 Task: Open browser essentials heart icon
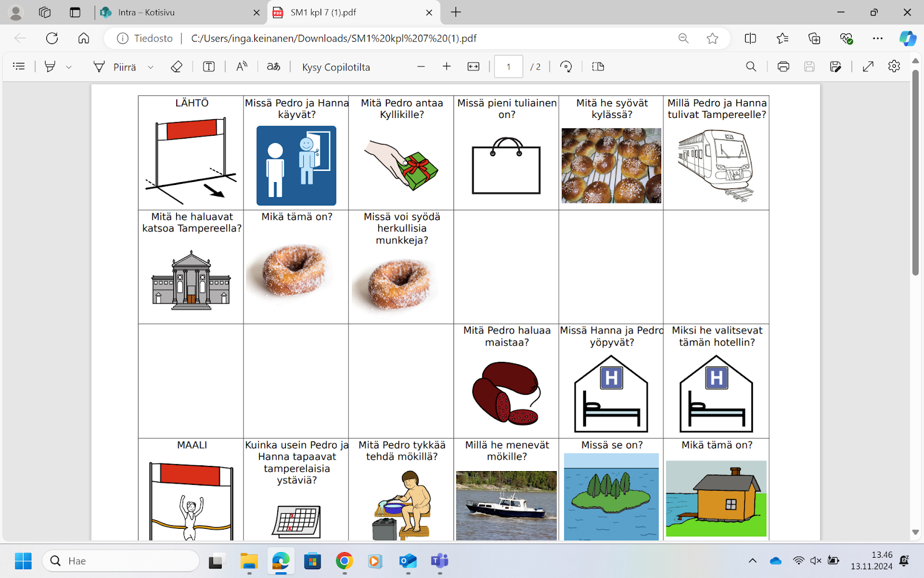click(846, 38)
